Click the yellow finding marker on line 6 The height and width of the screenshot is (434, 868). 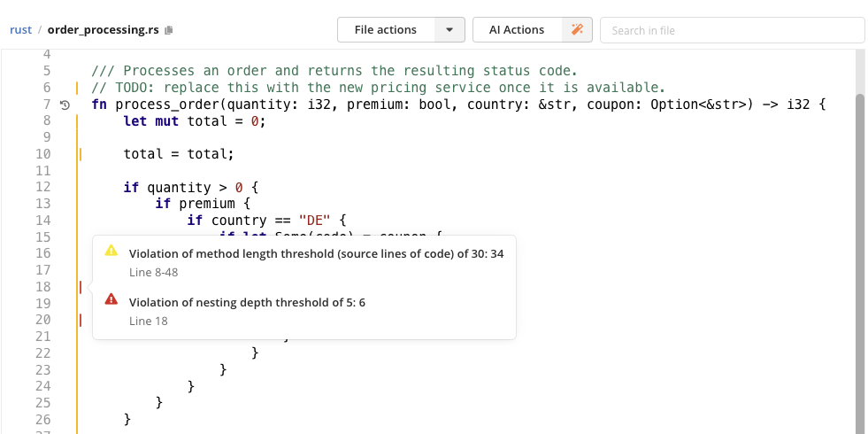[x=77, y=88]
